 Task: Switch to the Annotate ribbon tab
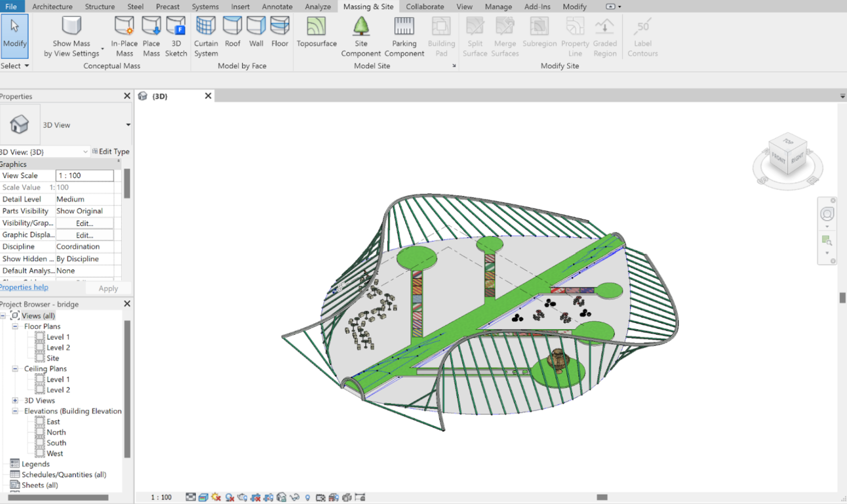tap(277, 6)
